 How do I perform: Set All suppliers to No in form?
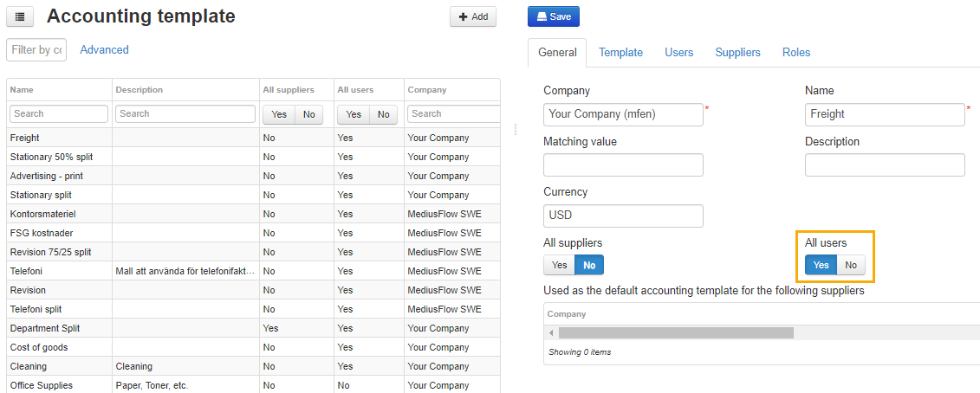[589, 266]
